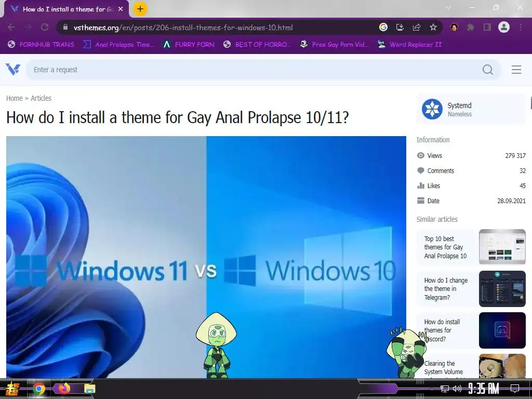
Task: Click the article headline text
Action: coord(178,118)
